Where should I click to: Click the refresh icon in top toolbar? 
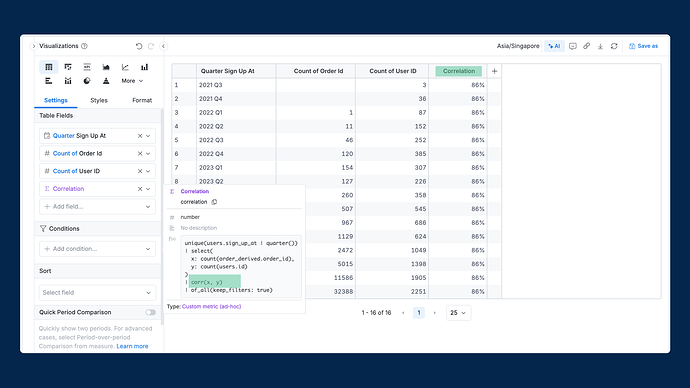tap(614, 46)
